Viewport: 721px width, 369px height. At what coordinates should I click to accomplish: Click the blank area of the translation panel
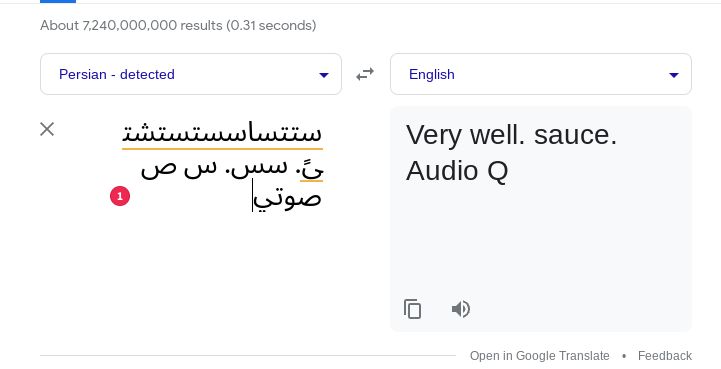coord(541,244)
